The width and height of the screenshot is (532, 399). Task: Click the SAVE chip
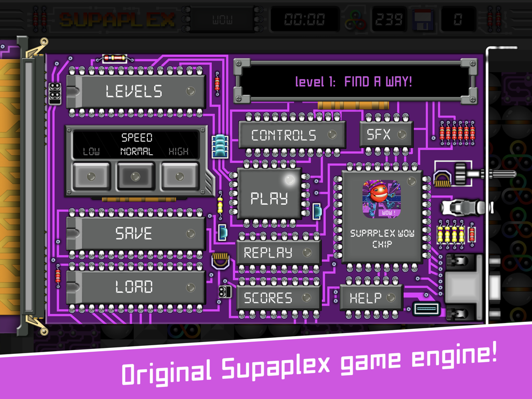[x=136, y=234]
